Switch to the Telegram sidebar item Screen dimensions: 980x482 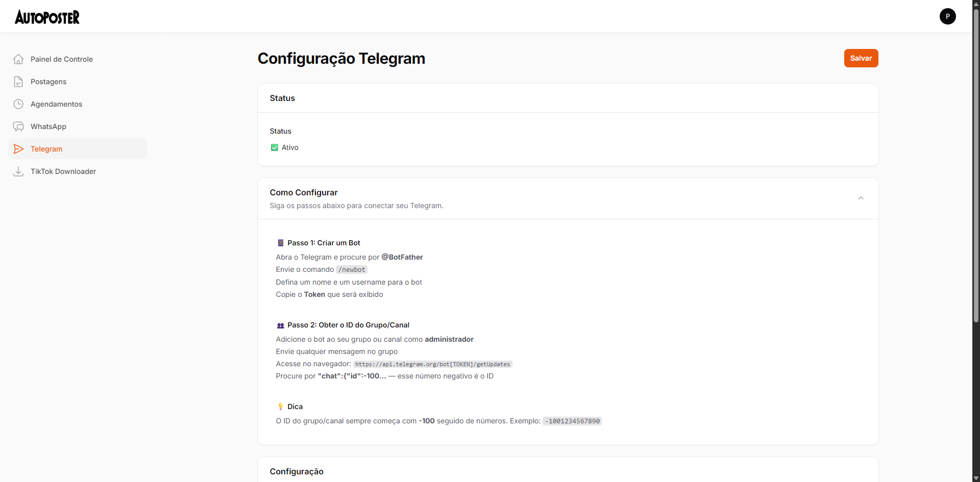pos(46,149)
